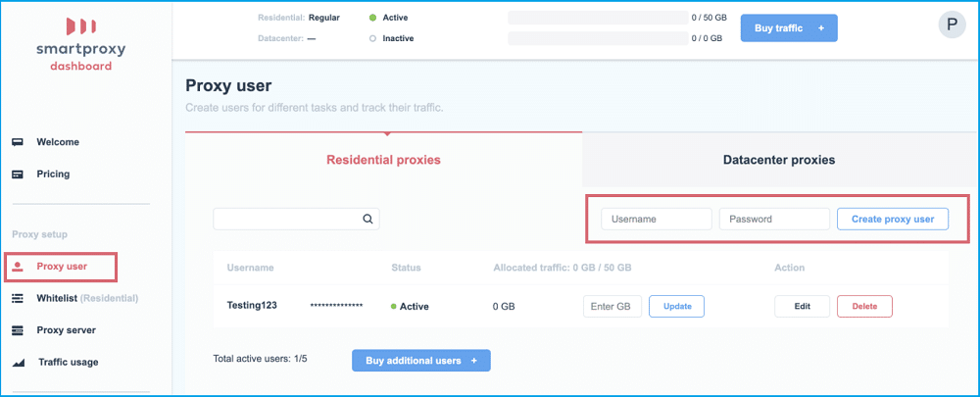This screenshot has height=397, width=980.
Task: Click Buy additional users button
Action: click(421, 361)
